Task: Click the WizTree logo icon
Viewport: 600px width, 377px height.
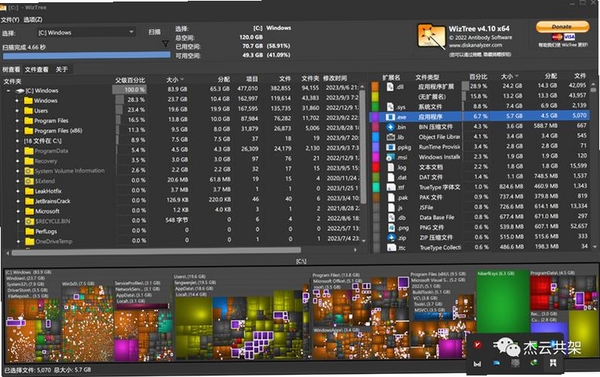Action: 431,36
